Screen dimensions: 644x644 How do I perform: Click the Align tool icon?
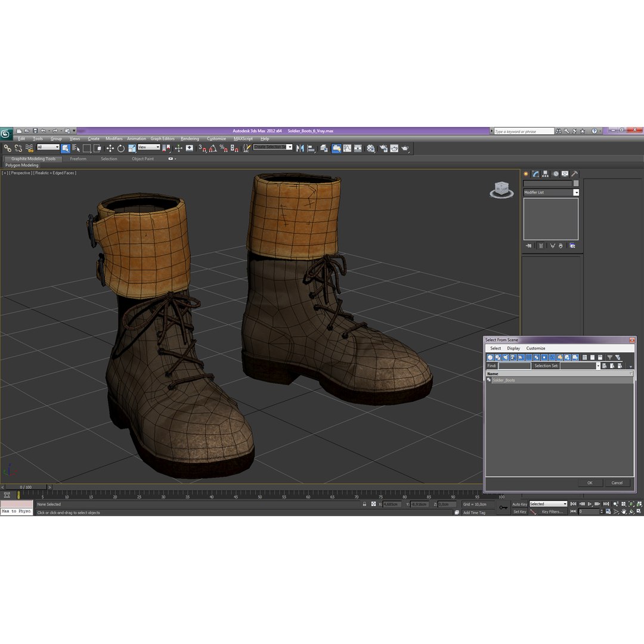[311, 148]
